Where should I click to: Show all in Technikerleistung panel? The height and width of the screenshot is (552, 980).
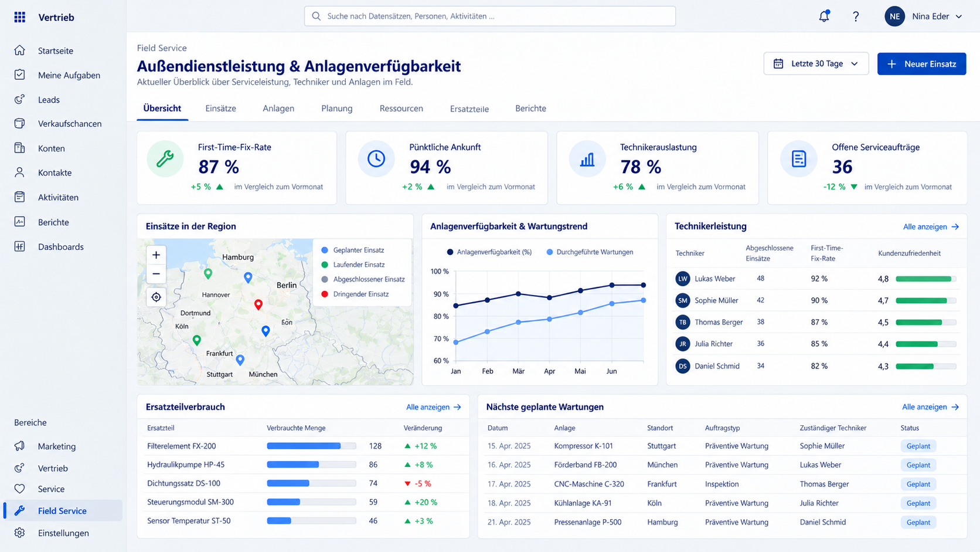pos(931,227)
